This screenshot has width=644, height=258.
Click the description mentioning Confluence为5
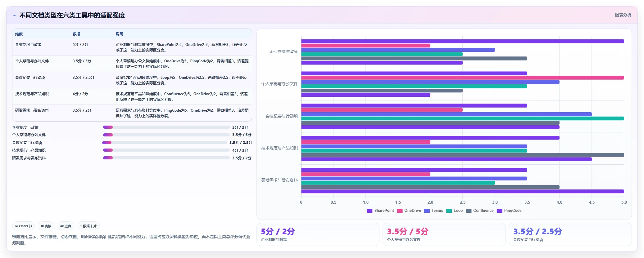pos(182,97)
